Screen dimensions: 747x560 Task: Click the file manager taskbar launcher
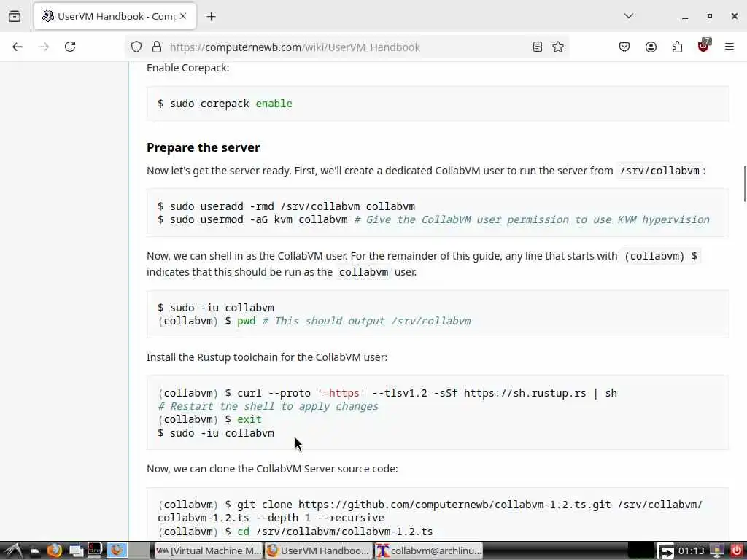pyautogui.click(x=35, y=551)
